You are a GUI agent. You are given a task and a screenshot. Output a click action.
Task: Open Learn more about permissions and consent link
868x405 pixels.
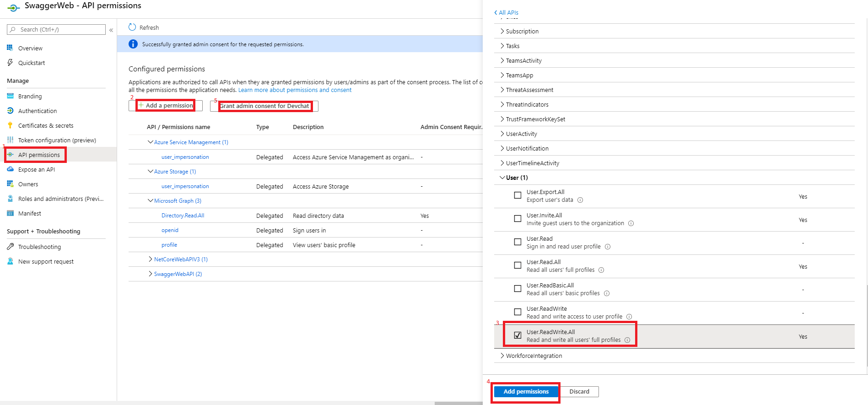(295, 90)
